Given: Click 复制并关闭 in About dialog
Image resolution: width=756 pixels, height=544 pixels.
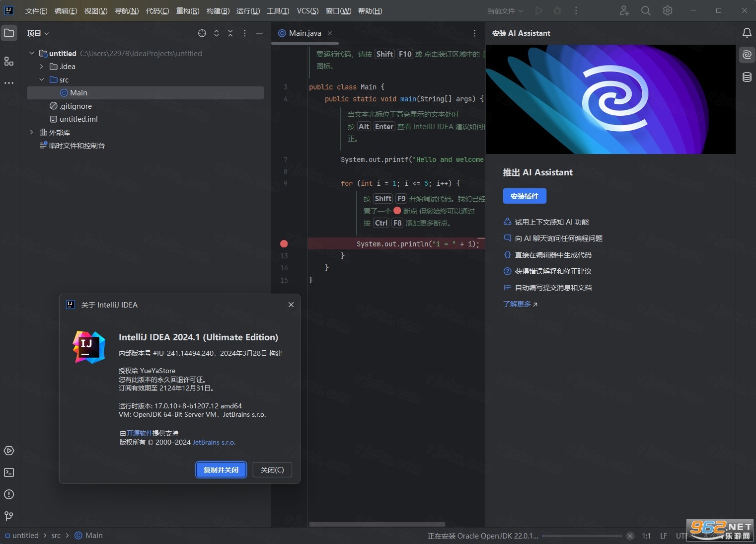Looking at the screenshot, I should tap(221, 469).
